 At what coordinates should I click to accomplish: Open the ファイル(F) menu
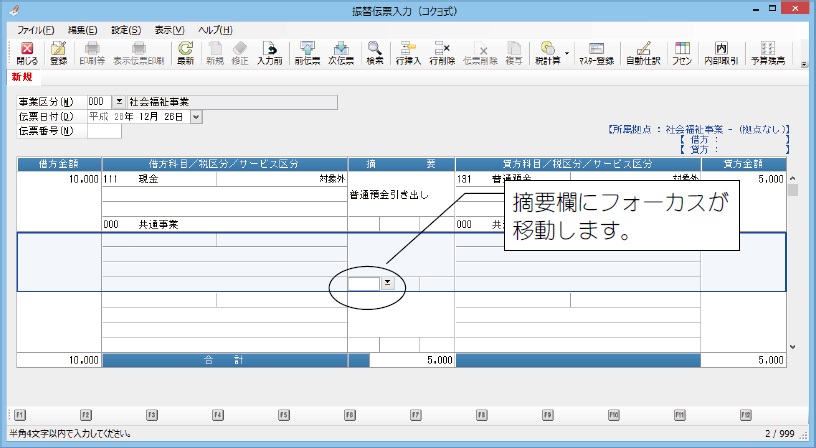tap(36, 30)
